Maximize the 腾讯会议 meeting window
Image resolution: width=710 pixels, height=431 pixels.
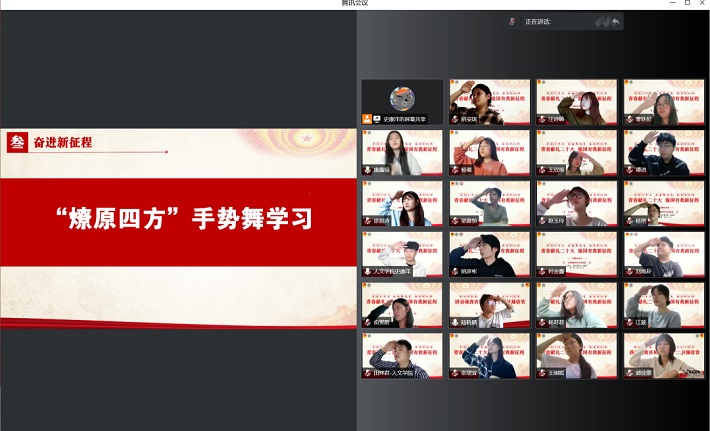(687, 4)
